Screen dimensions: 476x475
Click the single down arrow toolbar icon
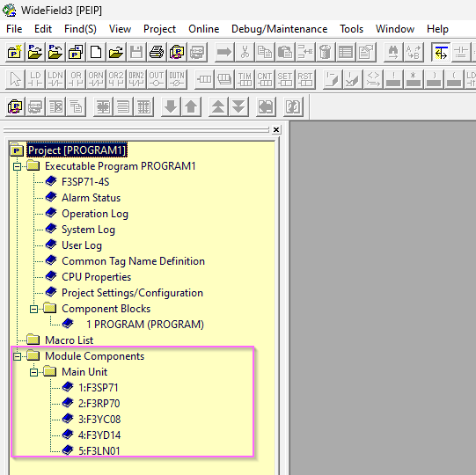click(x=171, y=106)
